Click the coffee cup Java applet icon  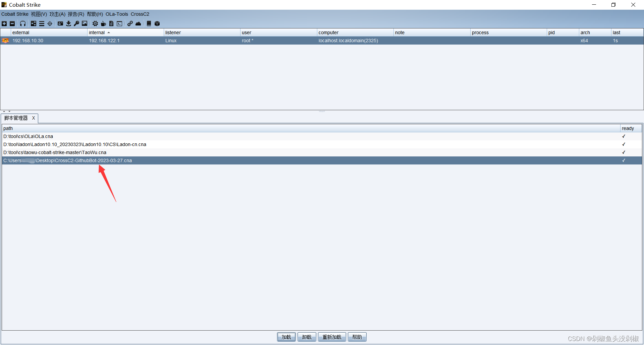(103, 23)
